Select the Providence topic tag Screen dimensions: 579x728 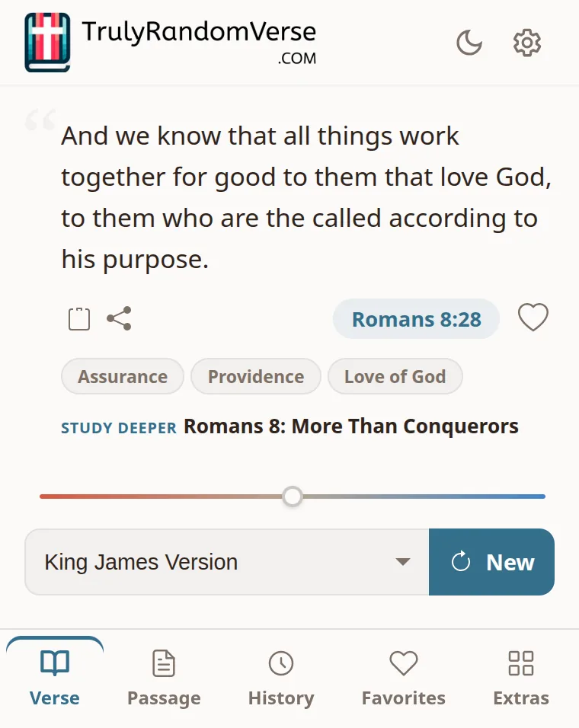(x=256, y=376)
